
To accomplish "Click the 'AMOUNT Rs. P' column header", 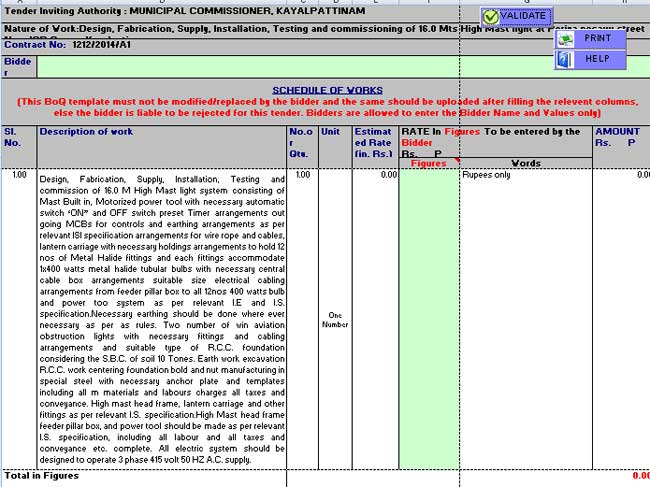I will click(621, 147).
